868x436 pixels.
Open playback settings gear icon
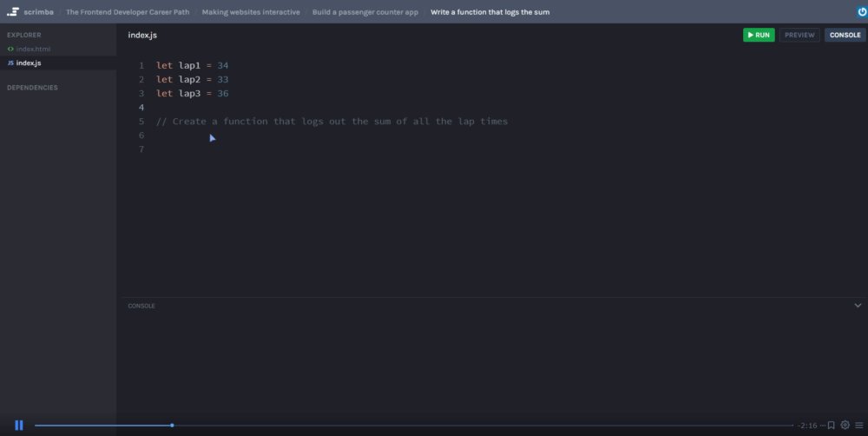point(845,425)
